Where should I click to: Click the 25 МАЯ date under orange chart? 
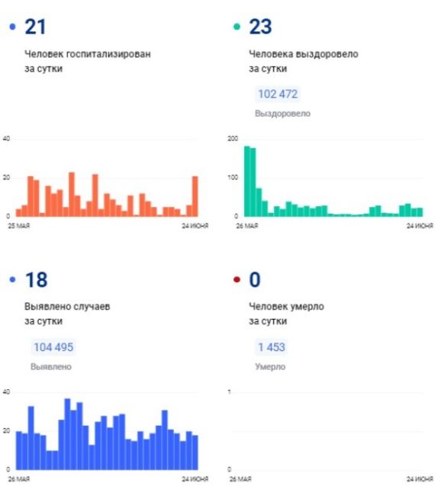pos(18,226)
